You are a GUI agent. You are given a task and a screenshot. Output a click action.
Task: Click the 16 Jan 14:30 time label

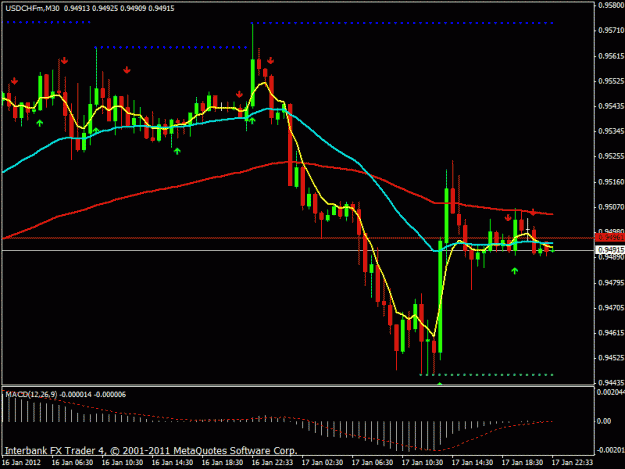[172, 463]
